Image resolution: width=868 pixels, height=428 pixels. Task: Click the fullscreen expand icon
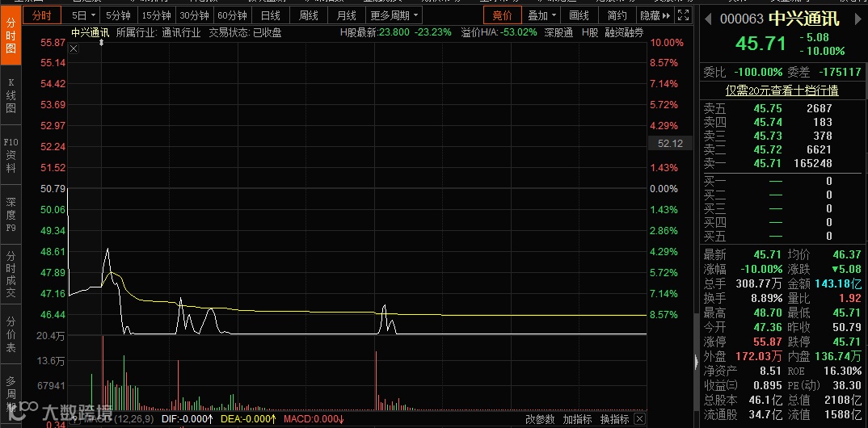(684, 15)
